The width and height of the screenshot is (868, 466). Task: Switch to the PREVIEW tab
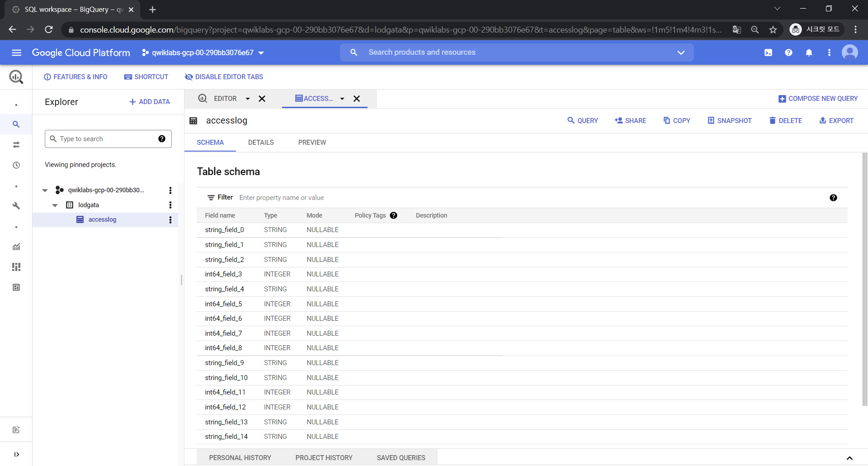[312, 143]
